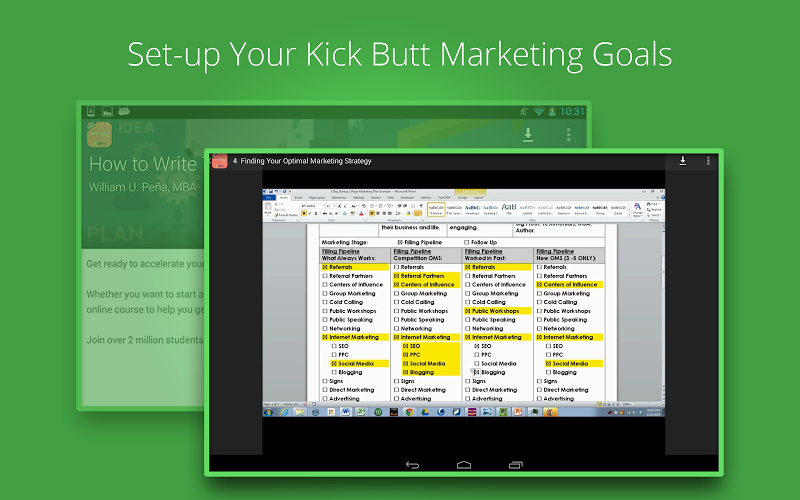800x500 pixels.
Task: Tap the download icon in the background course window
Action: [528, 135]
